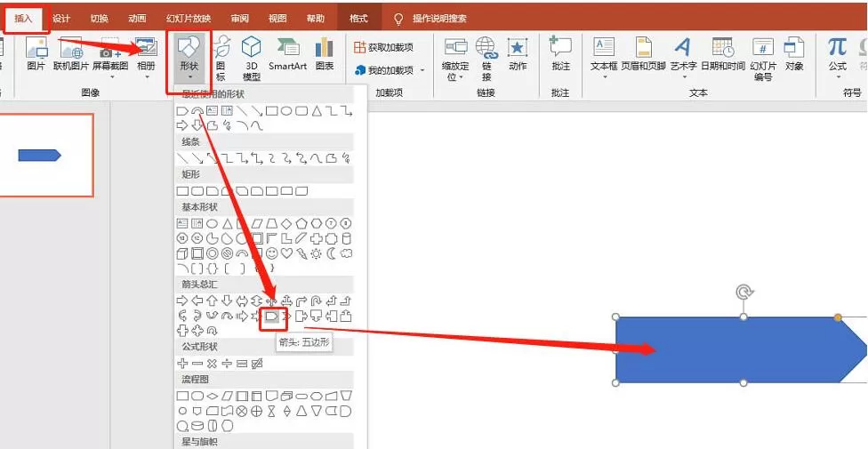868x449 pixels.
Task: Choose the cylinder shape in 基本形状
Action: (x=347, y=238)
